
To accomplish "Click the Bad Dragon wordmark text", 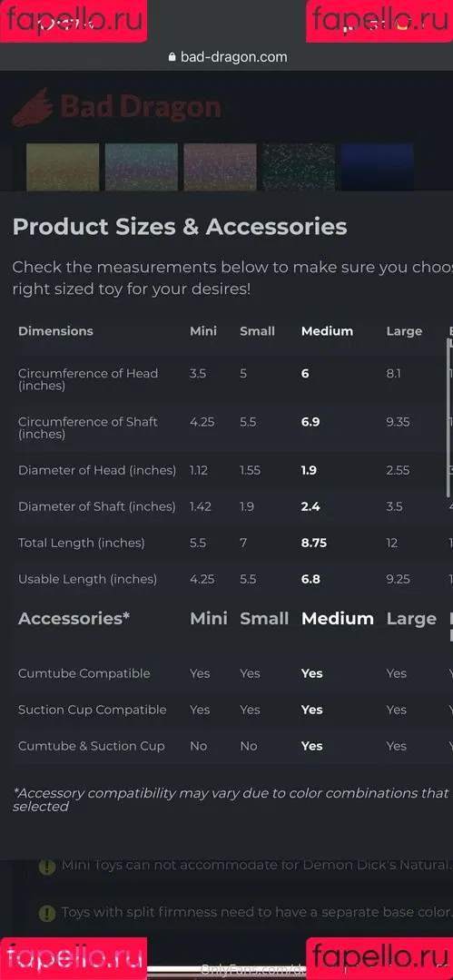I will [141, 107].
